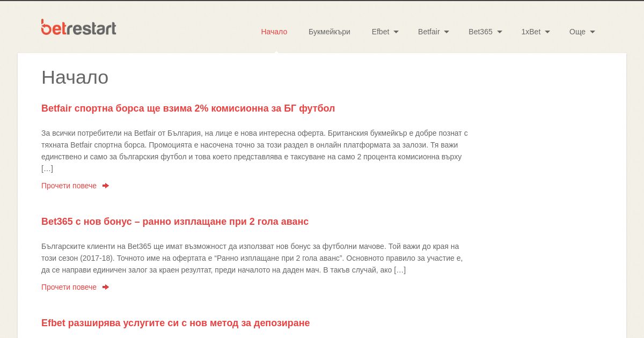Screen dimensions: 644x338
Task: Click the paragraph starting Българските клиенти на Bet365
Action: (x=252, y=258)
